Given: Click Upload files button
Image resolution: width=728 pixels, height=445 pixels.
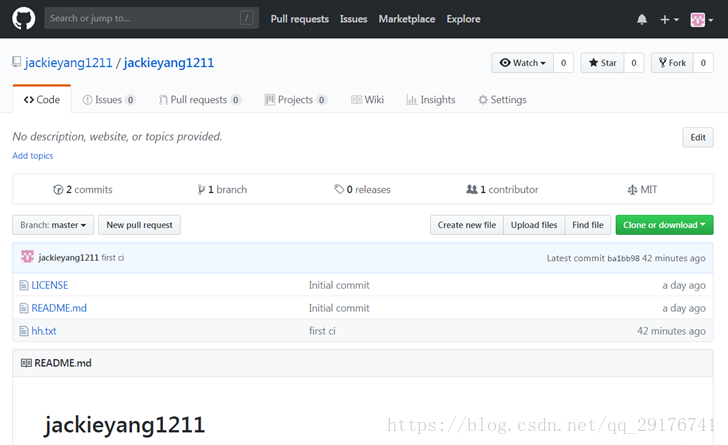Looking at the screenshot, I should (x=534, y=225).
